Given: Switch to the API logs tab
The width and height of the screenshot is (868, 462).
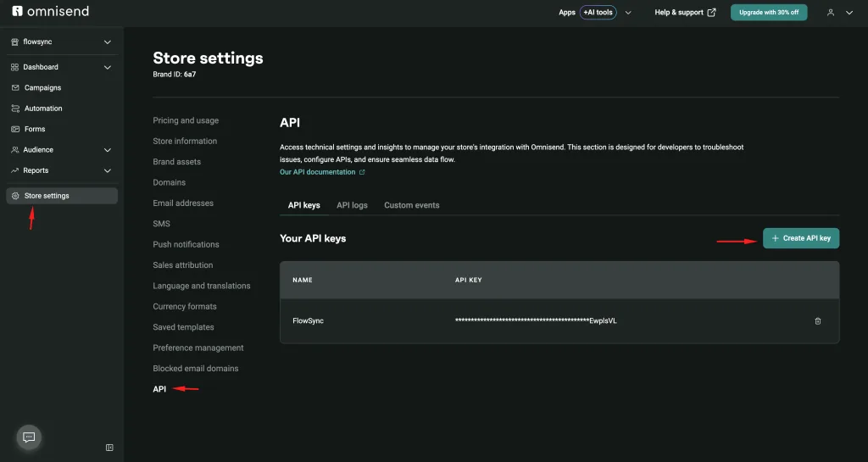Looking at the screenshot, I should 352,205.
